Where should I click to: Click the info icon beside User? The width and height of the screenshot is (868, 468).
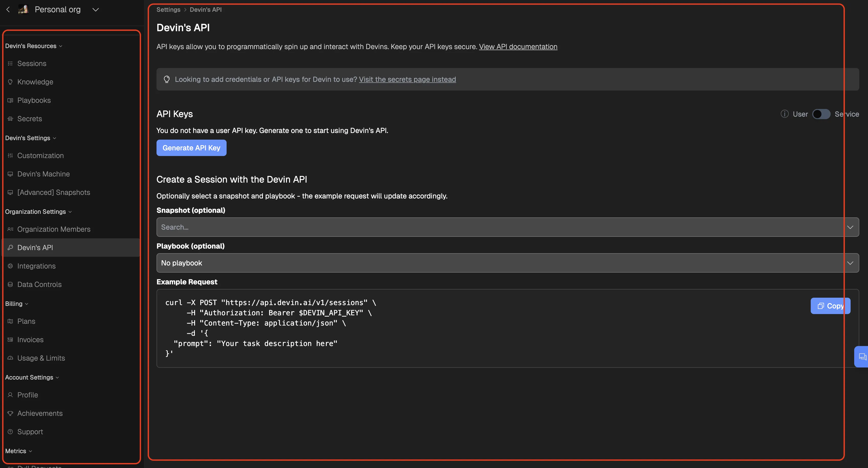coord(784,114)
